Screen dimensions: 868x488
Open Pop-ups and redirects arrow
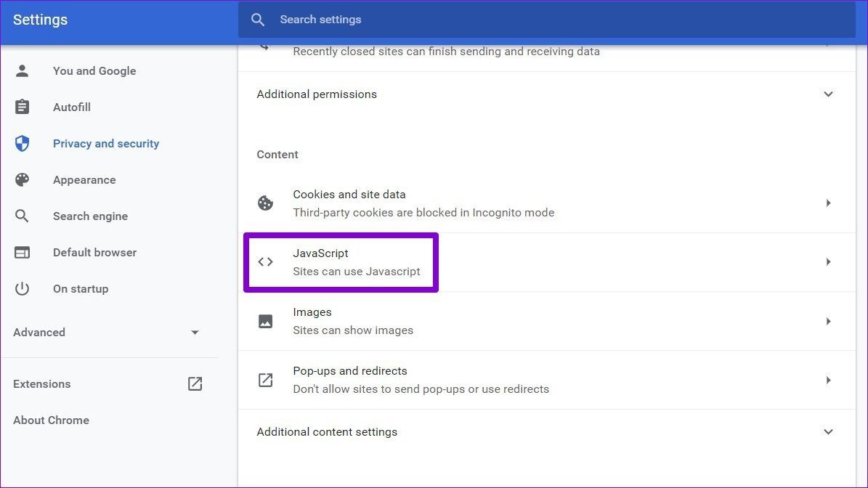tap(828, 380)
